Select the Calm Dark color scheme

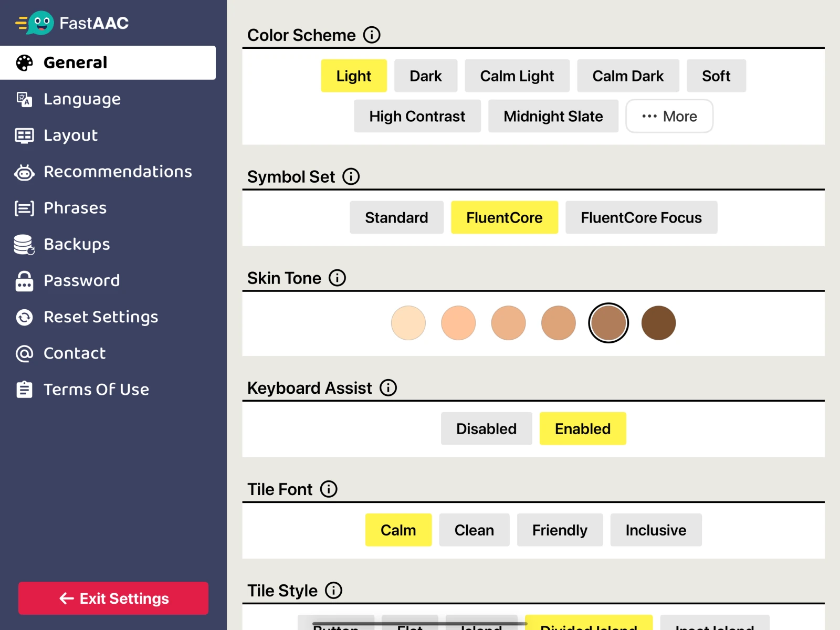point(628,76)
